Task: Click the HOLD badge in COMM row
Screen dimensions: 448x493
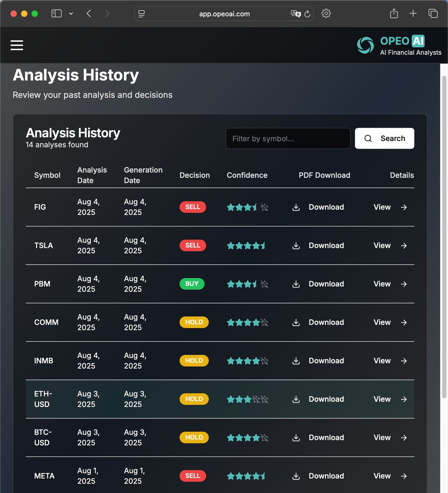Action: [x=194, y=322]
